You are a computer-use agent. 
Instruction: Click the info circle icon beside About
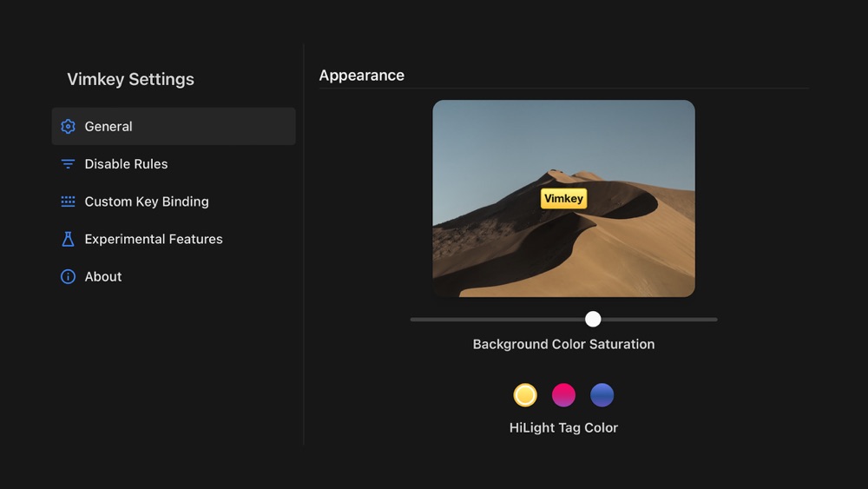pos(68,276)
